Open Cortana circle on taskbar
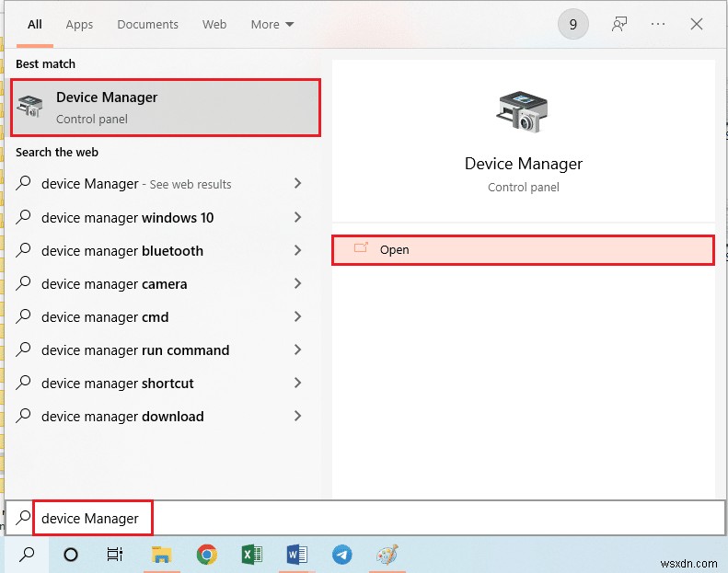 (71, 554)
